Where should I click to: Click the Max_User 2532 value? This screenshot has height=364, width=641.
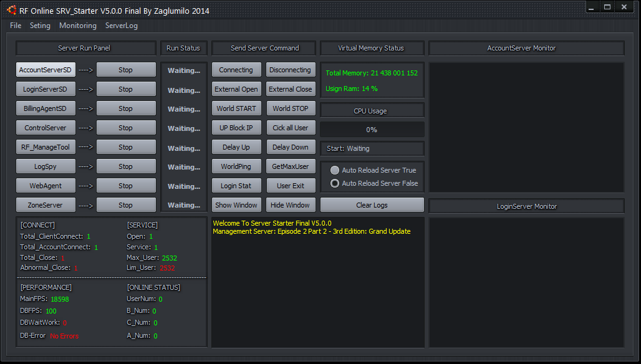pyautogui.click(x=169, y=258)
